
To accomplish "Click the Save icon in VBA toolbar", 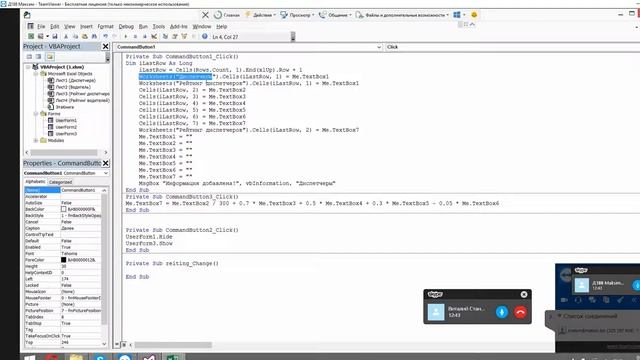I will 55,36.
